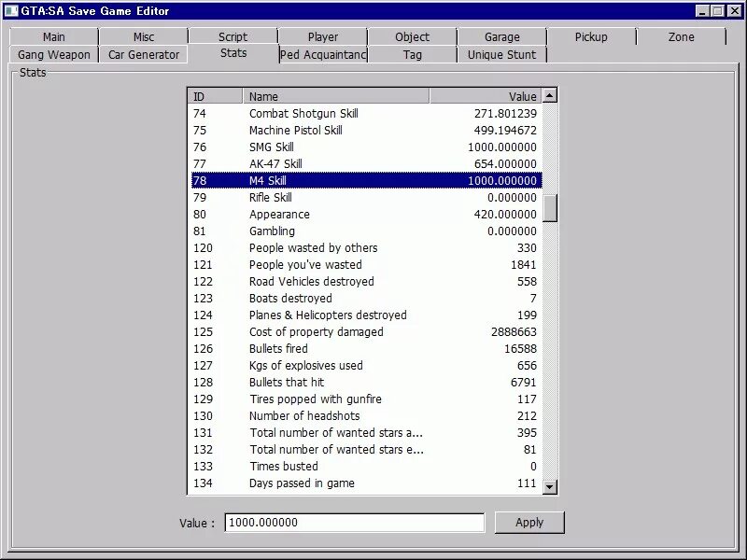Click the stats list scroll up arrow
747x560 pixels.
550,96
